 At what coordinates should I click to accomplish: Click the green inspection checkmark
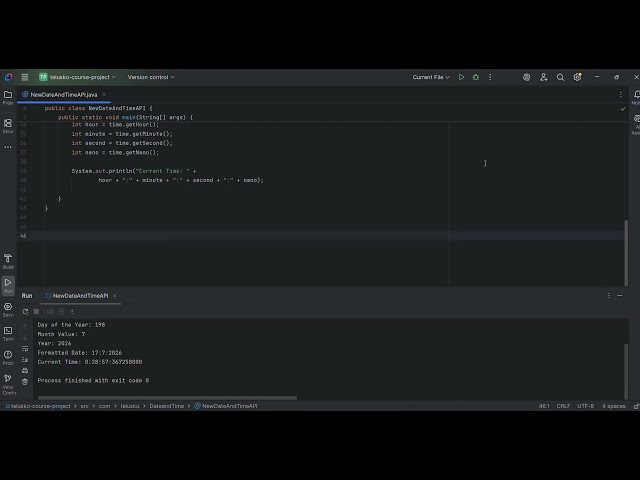[x=622, y=109]
